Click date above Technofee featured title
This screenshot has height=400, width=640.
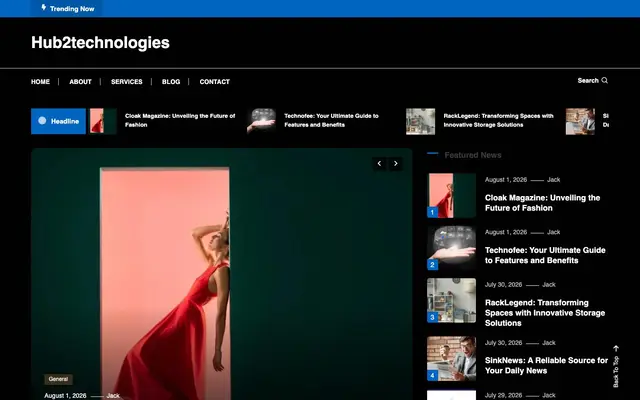point(506,232)
